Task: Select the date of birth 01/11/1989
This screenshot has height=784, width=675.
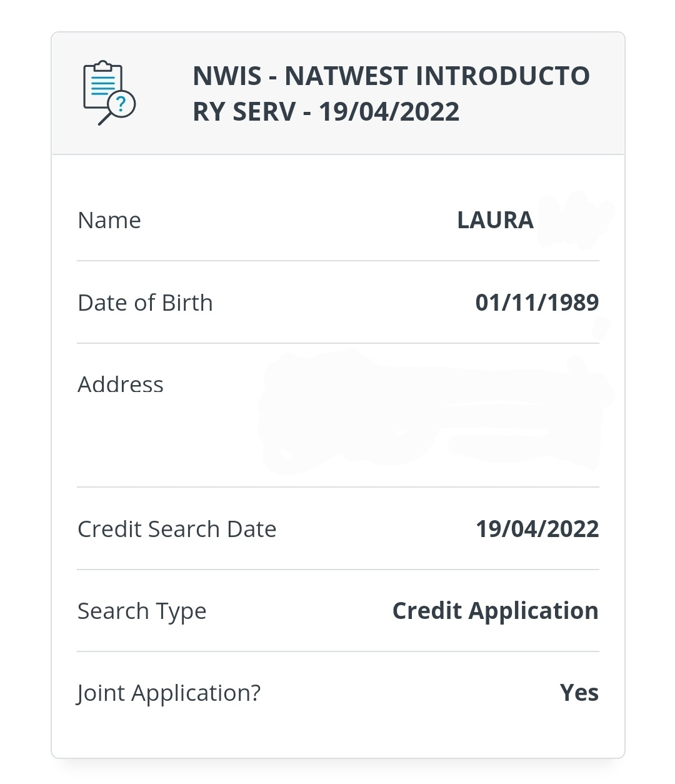Action: coord(537,303)
